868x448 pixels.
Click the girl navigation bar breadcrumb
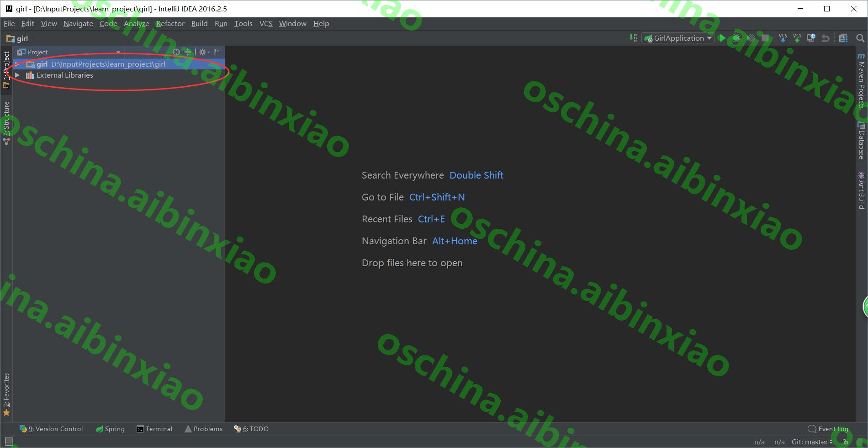[17, 38]
